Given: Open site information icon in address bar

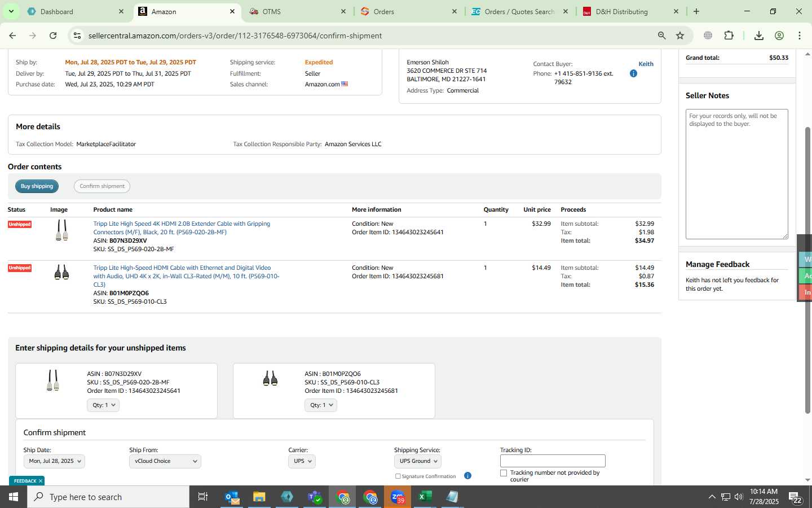Looking at the screenshot, I should [77, 36].
